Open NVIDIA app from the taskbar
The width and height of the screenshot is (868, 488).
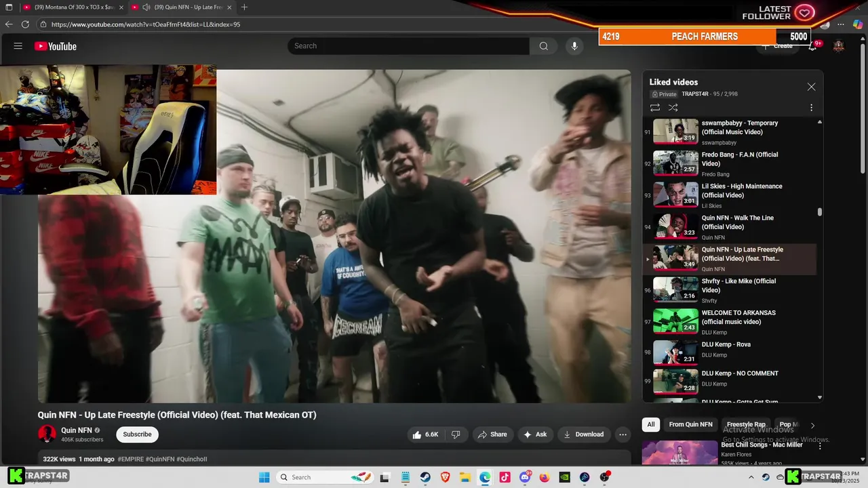(564, 477)
